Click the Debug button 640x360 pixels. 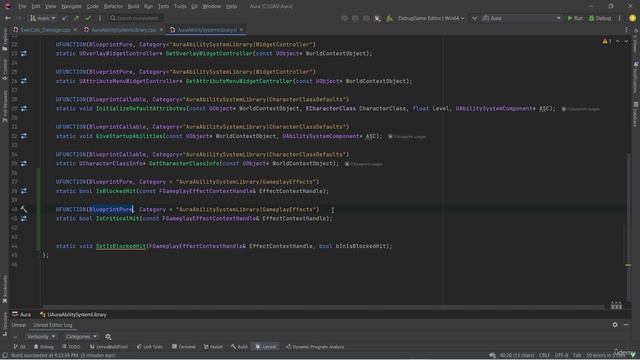[600, 18]
